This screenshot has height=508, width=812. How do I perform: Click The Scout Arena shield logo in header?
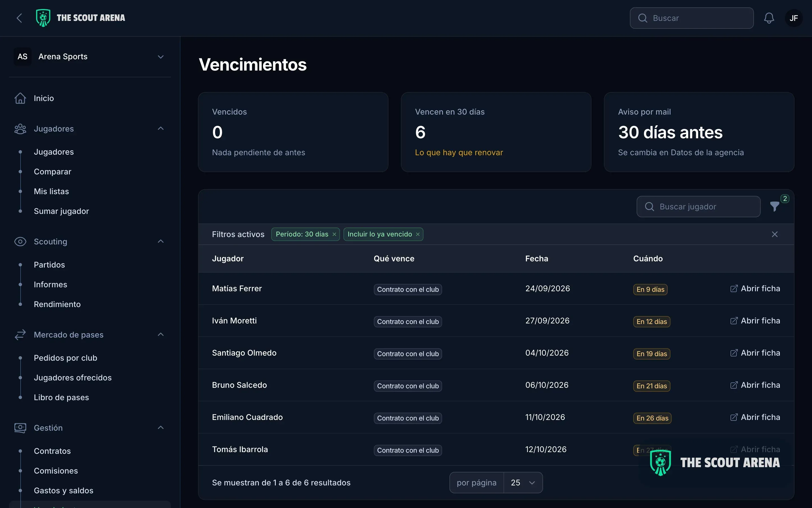[43, 18]
